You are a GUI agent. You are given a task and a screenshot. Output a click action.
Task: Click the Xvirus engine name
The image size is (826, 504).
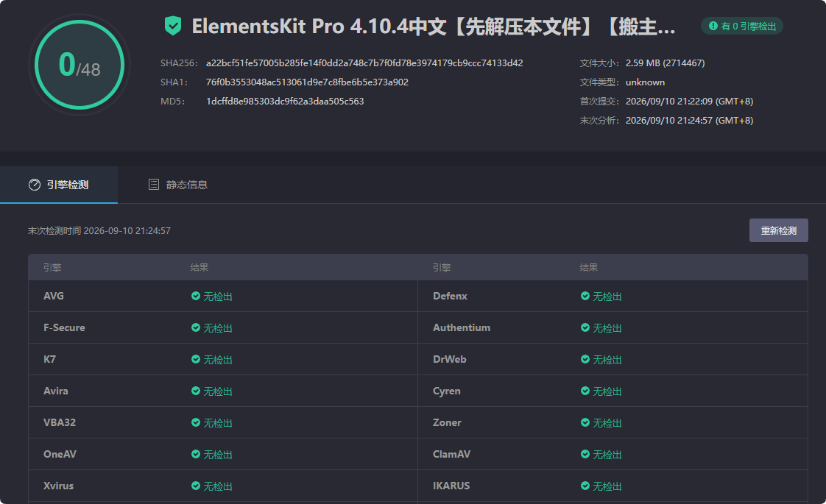tap(58, 486)
